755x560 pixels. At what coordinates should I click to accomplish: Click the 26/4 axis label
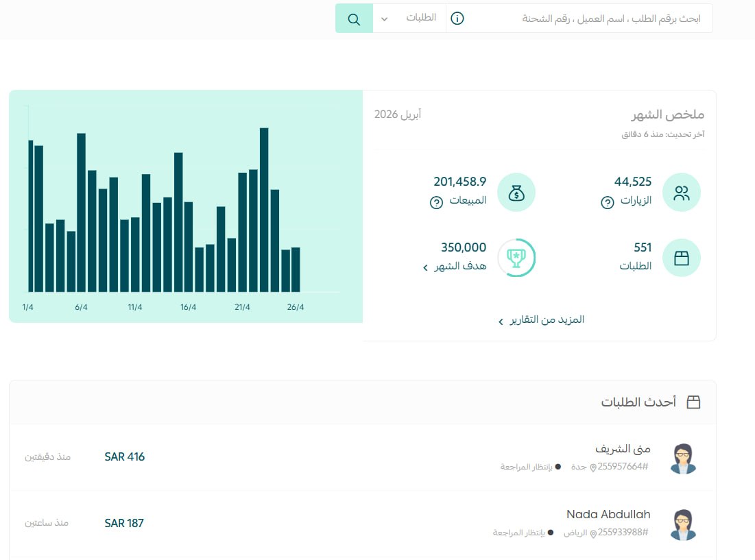point(296,307)
